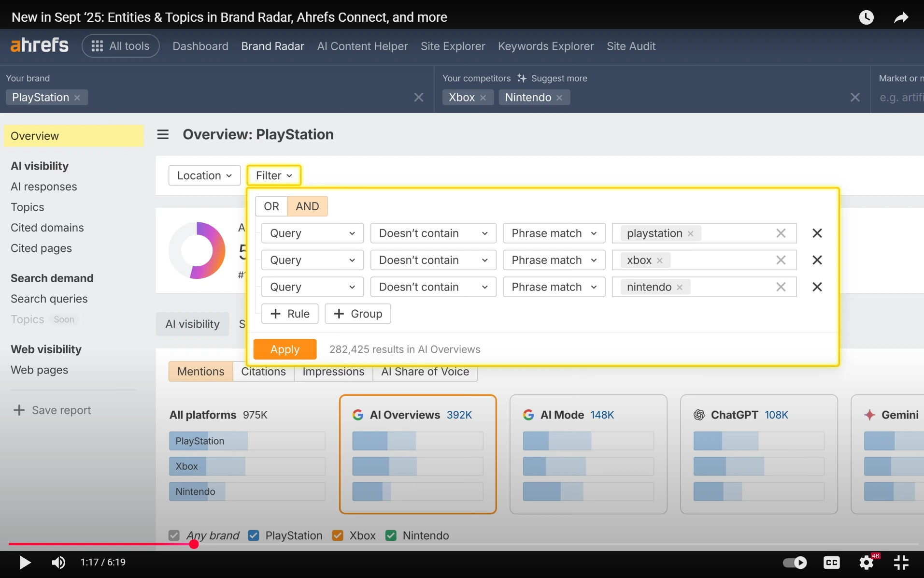Expand the Location dropdown
The height and width of the screenshot is (578, 924).
pos(204,175)
